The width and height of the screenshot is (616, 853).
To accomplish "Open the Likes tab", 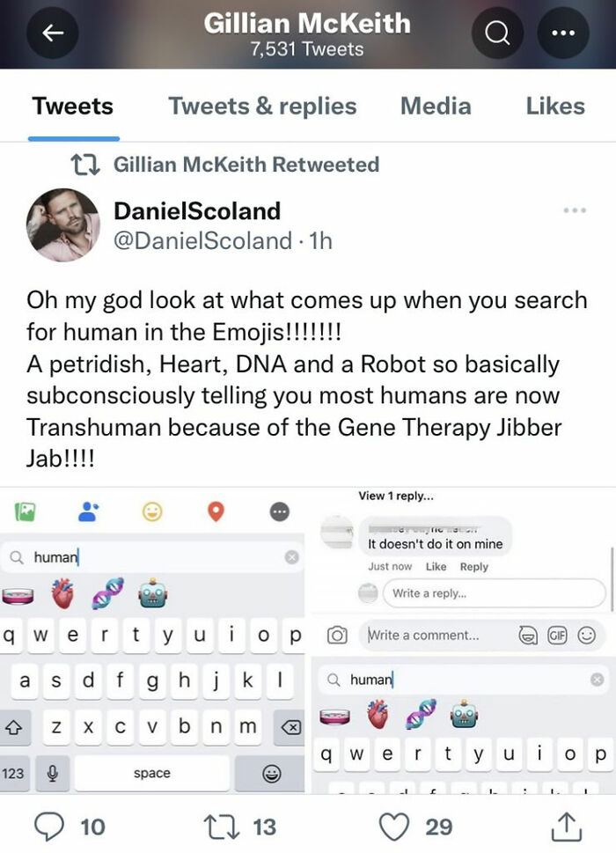I will [x=555, y=107].
